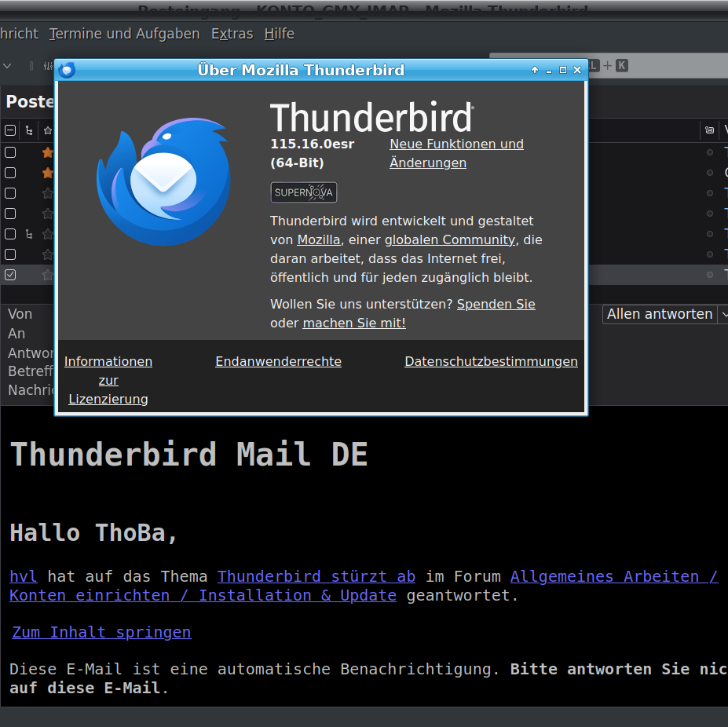Open the Datenschutzbestimmungen link
Screen dimensions: 728x727
(x=491, y=361)
